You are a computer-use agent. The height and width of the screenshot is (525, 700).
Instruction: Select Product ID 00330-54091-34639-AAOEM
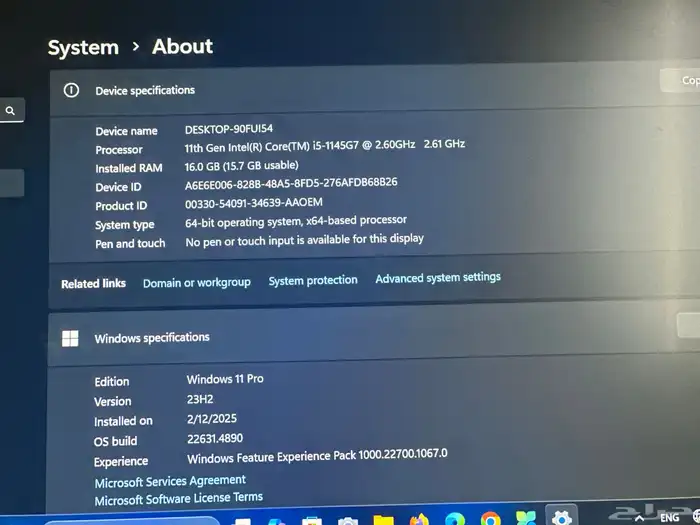pyautogui.click(x=254, y=203)
